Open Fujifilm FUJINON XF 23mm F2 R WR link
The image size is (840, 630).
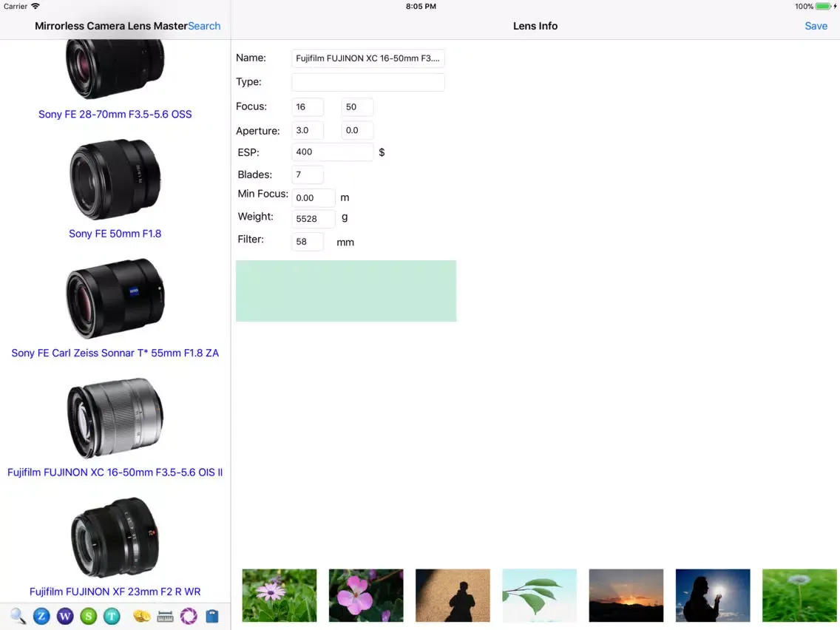click(x=115, y=592)
